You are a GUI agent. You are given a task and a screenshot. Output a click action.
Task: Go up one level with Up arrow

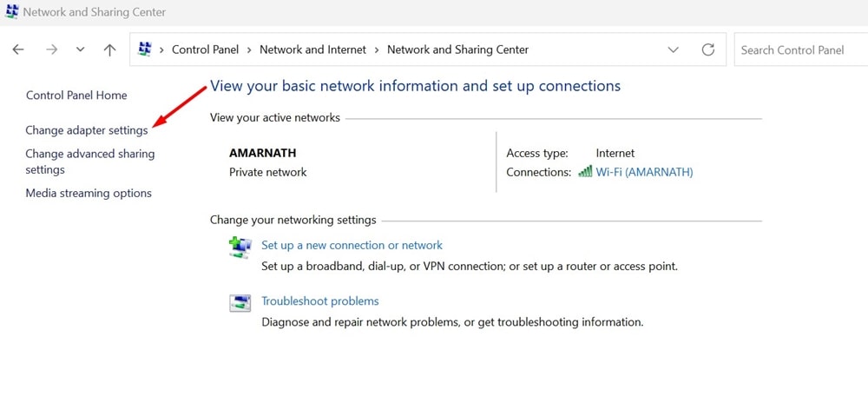click(x=109, y=50)
